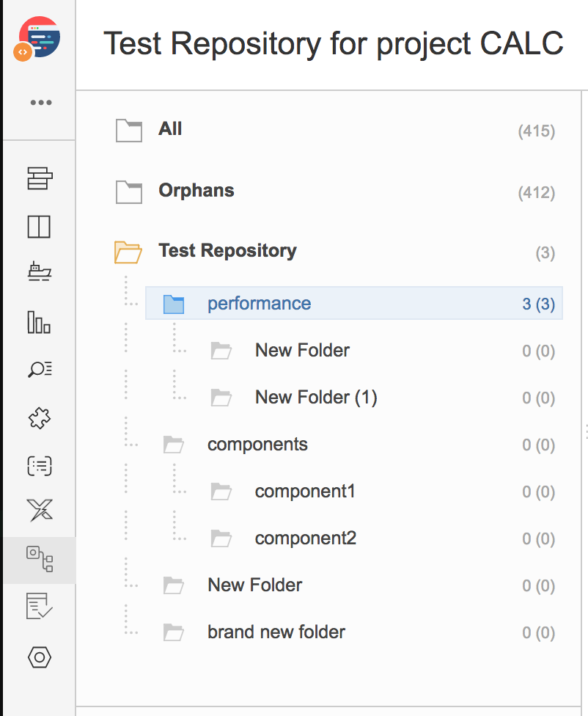Open the three-dots more menu

[41, 102]
